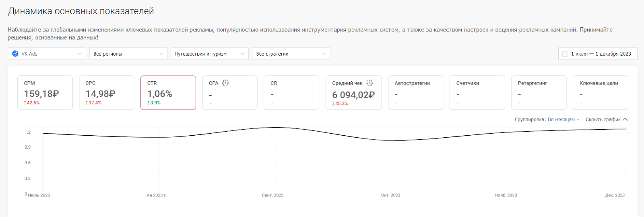Click Скрыть график to hide the chart
The image size is (644, 217).
(x=603, y=120)
